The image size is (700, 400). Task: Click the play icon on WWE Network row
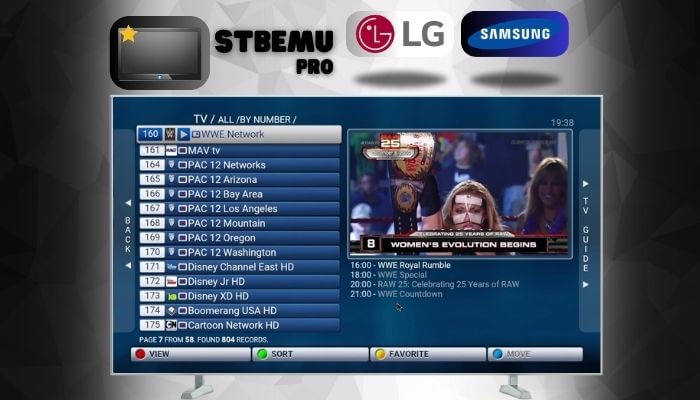(x=183, y=134)
